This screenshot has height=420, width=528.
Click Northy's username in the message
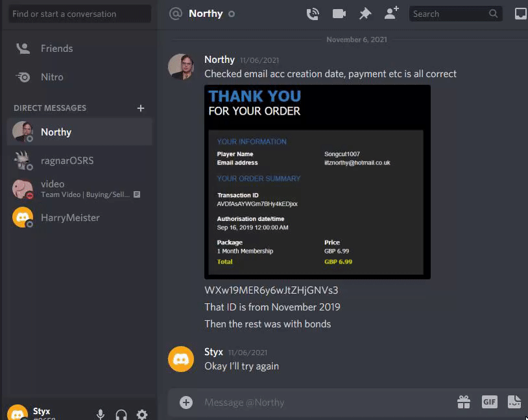[x=219, y=60]
